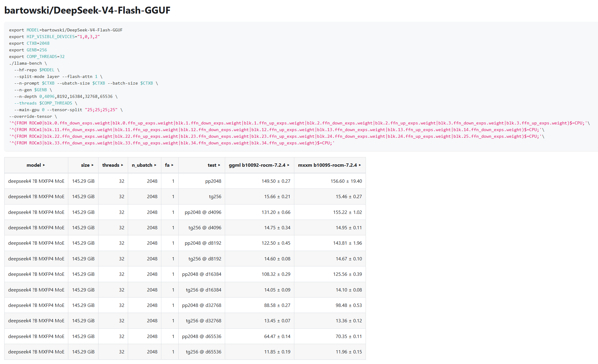Image resolution: width=598 pixels, height=364 pixels.
Task: Click the 98.48 ± 0.53 result value
Action: point(349,305)
